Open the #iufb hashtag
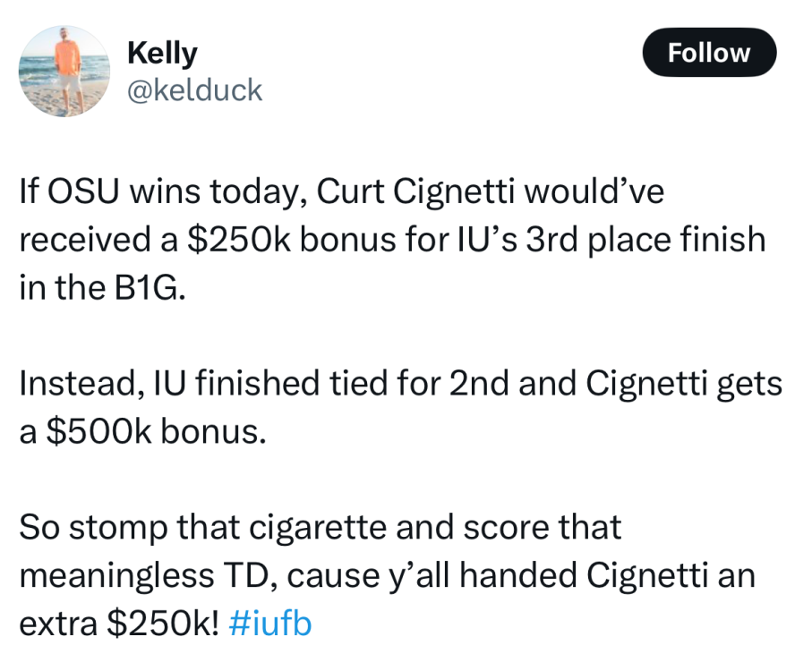 (x=269, y=623)
